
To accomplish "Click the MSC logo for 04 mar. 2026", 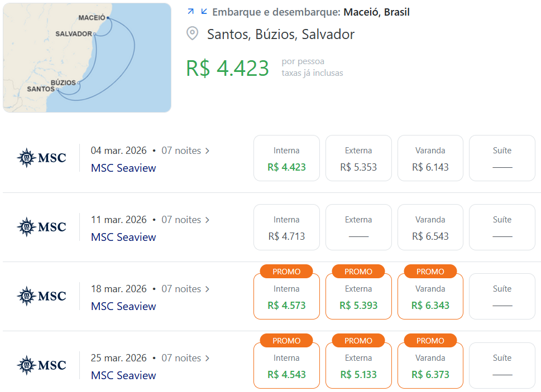I will tap(41, 158).
